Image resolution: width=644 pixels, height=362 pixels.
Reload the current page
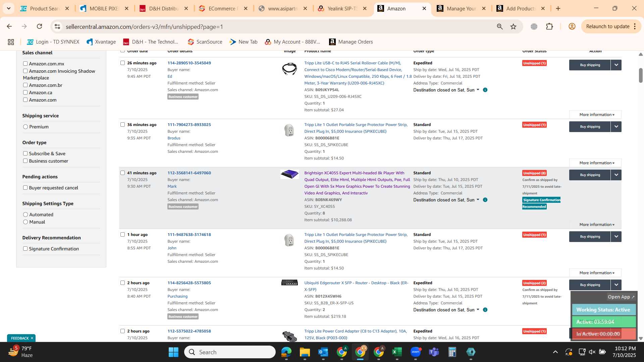click(x=40, y=26)
